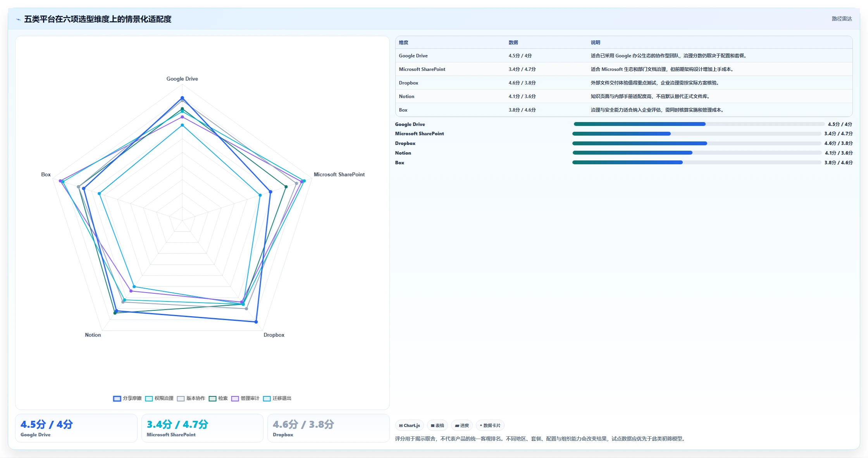Click table cell "4.5分 / 4分"
Screen dimensions: 868x458
[520, 56]
